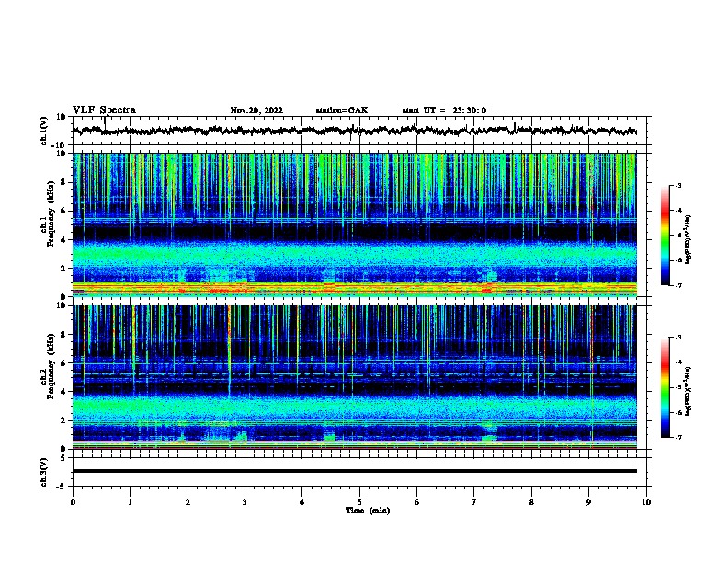The width and height of the screenshot is (728, 563).
Task: Select the "start UT = 23:30:0" text
Action: (x=444, y=110)
